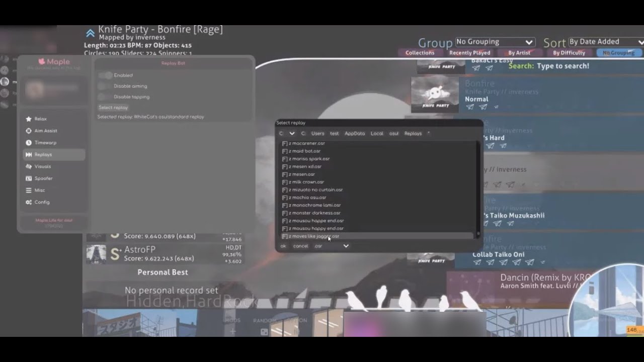Open the Misc section
This screenshot has height=362, width=644.
click(54, 191)
